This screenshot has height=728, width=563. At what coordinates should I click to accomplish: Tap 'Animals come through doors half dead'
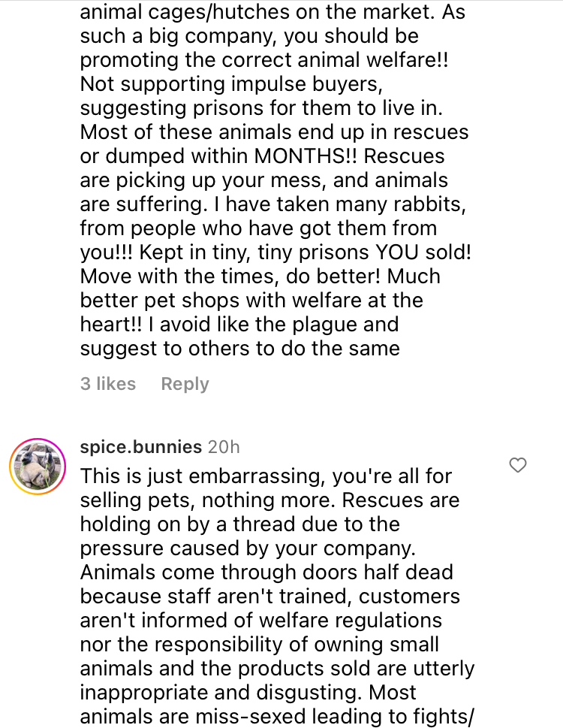(266, 572)
